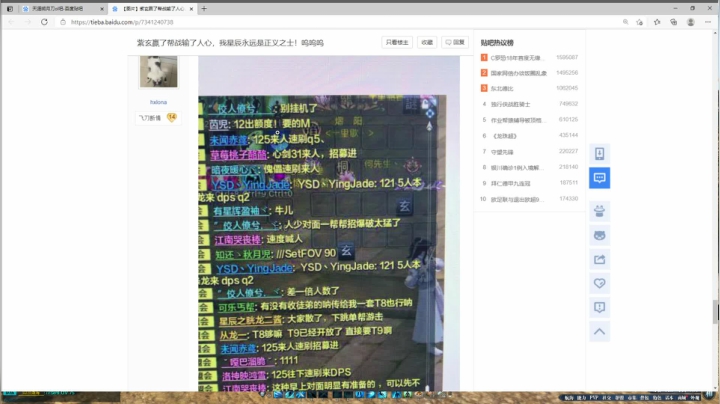Close the first Baidu Tieba tab
720x404 pixels.
tap(102, 9)
